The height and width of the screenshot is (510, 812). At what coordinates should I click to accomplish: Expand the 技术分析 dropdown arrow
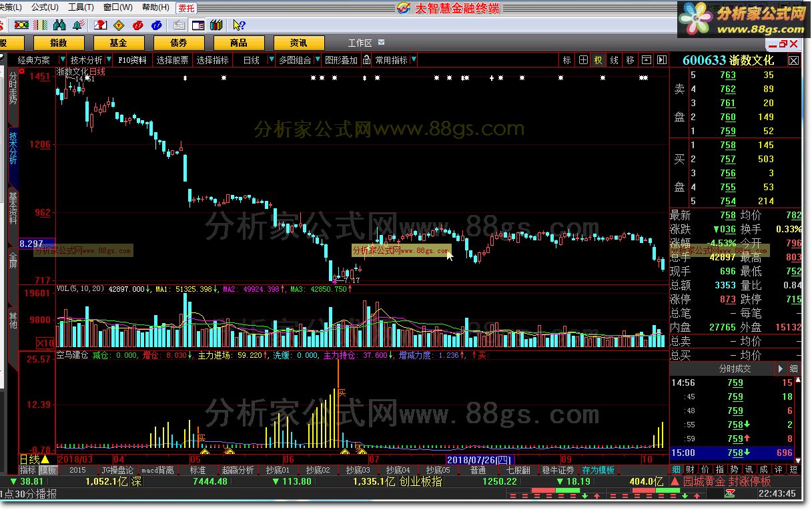coord(107,60)
